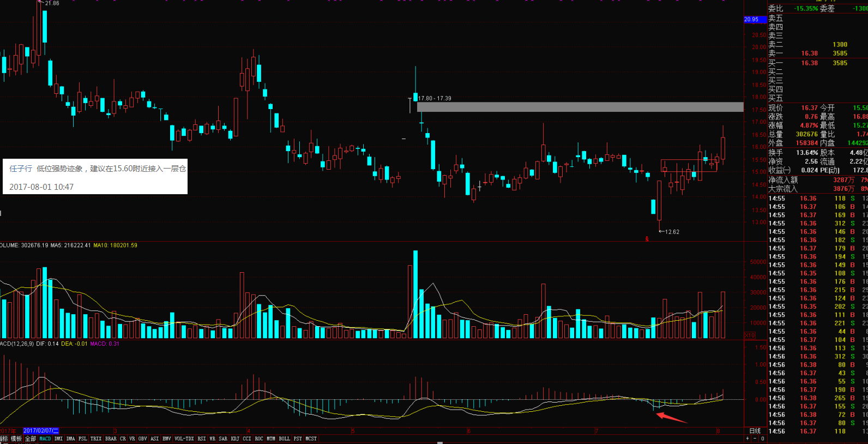Open the 指标 indicator menu

click(x=4, y=439)
